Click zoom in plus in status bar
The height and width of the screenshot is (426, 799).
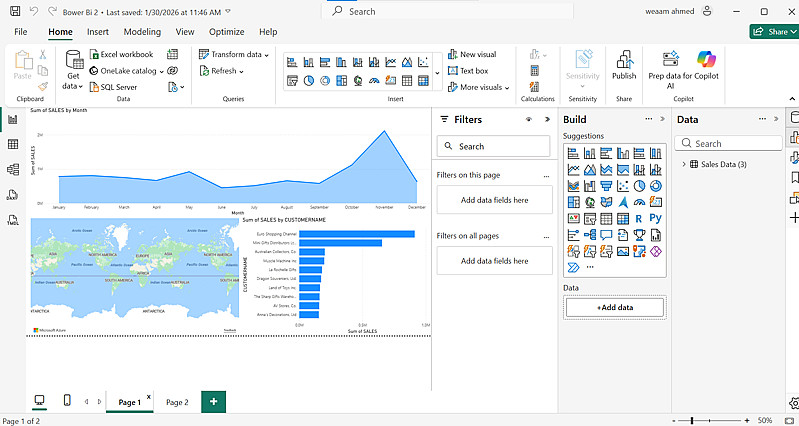[x=747, y=420]
